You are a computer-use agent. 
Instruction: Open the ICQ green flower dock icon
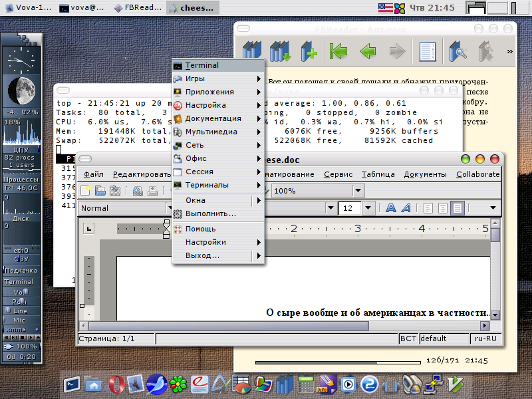coord(178,384)
